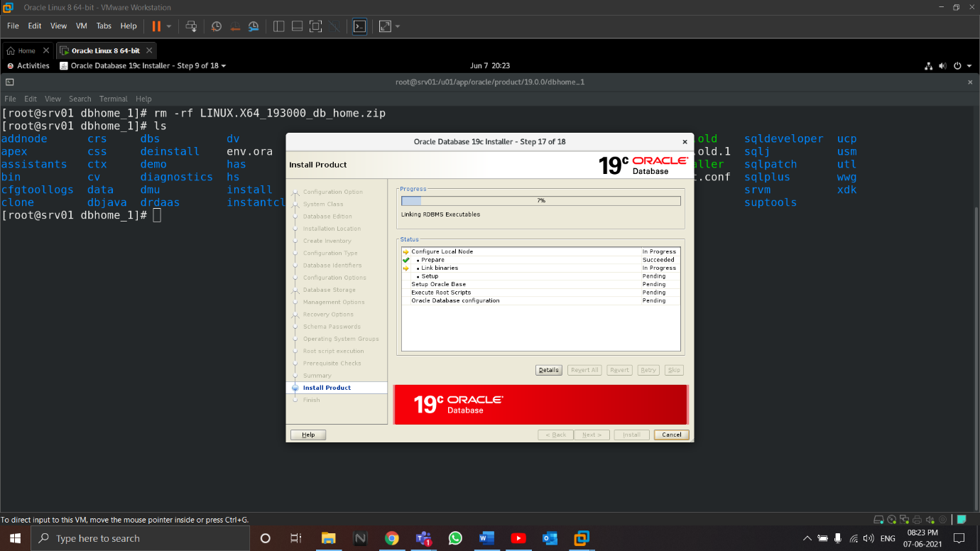This screenshot has width=980, height=551.
Task: Show the VMware console view
Action: pos(360,26)
